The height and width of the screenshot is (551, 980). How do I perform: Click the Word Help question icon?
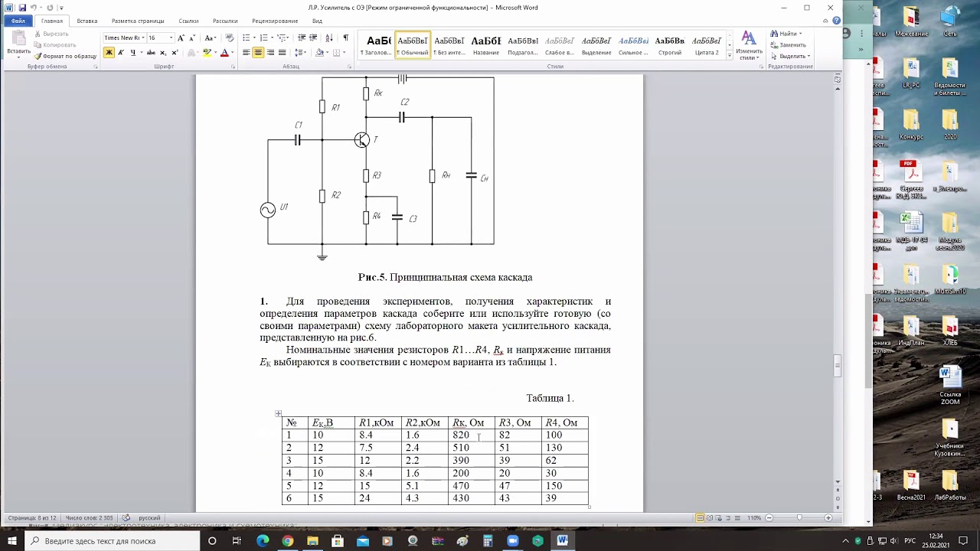[836, 21]
